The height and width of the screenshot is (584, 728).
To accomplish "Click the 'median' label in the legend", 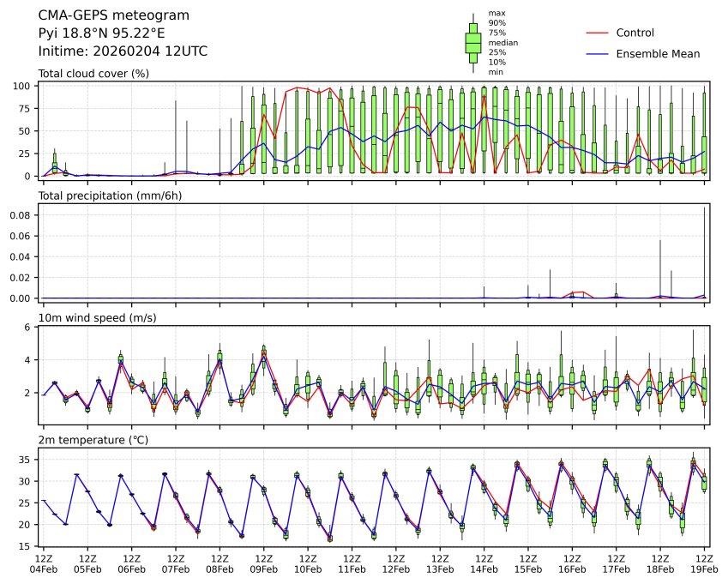I will tap(502, 42).
